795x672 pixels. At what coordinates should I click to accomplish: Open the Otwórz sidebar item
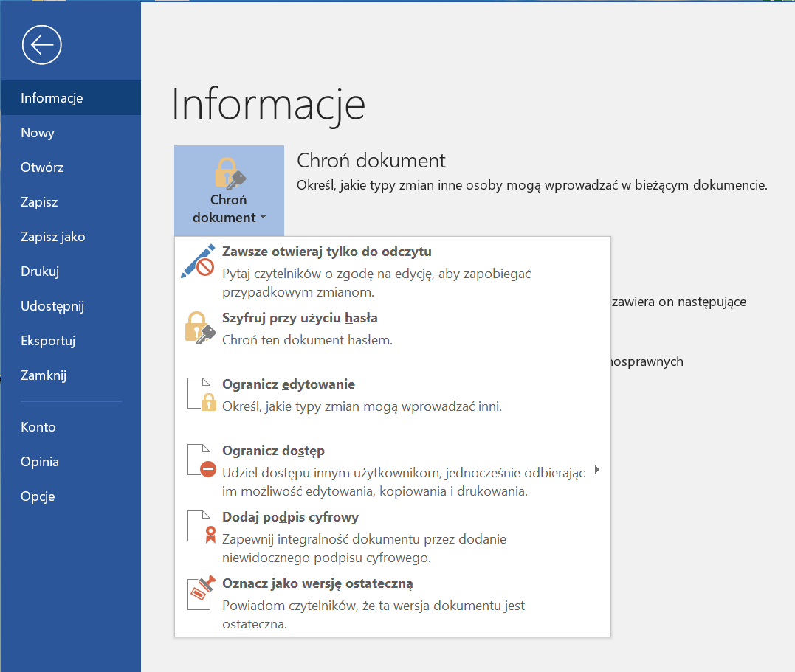pyautogui.click(x=70, y=167)
